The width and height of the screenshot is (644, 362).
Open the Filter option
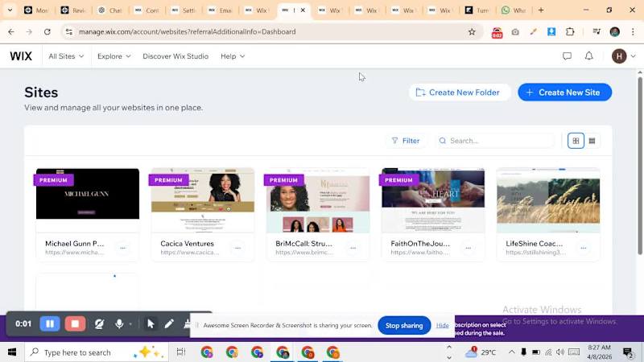[x=406, y=141]
